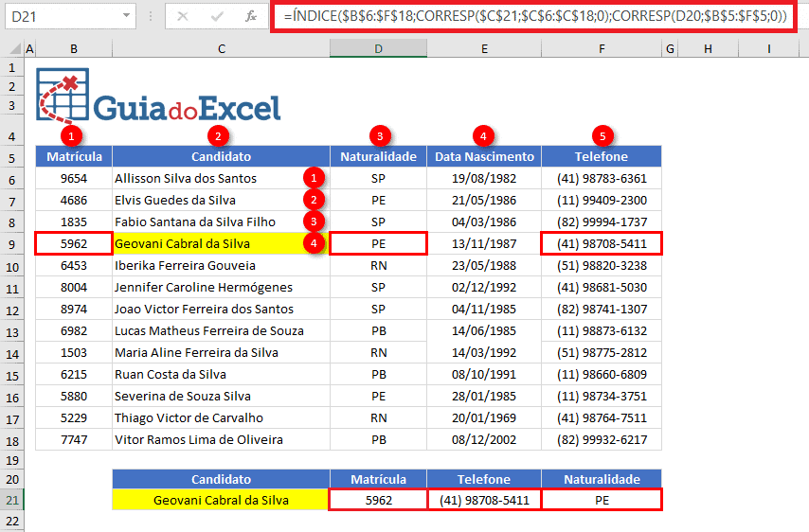Click the Cancel (X) formula bar icon

pos(182,16)
